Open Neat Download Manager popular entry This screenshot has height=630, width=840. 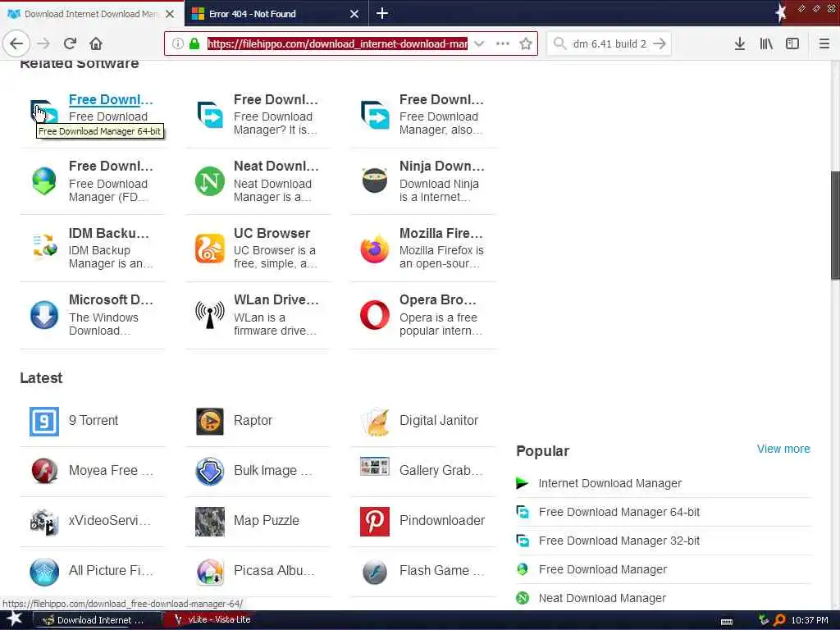click(602, 598)
